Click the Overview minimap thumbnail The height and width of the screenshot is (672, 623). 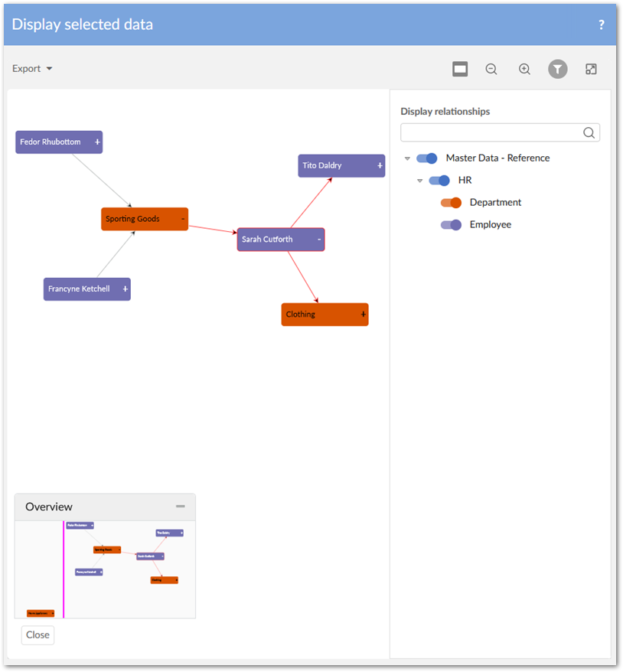(105, 569)
